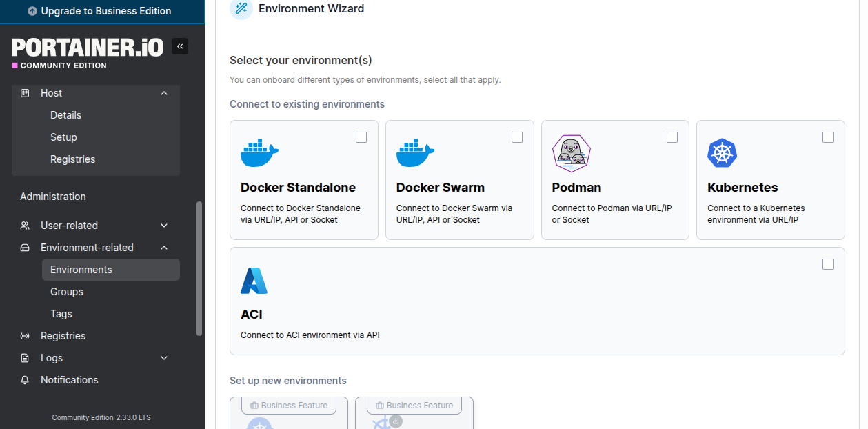Click the Registries broadcast icon
This screenshot has width=868, height=429.
(x=25, y=336)
